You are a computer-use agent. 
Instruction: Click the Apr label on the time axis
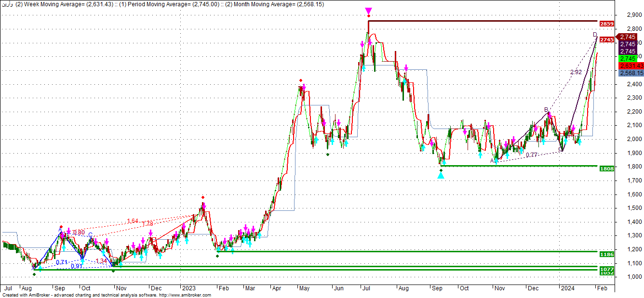(277, 288)
